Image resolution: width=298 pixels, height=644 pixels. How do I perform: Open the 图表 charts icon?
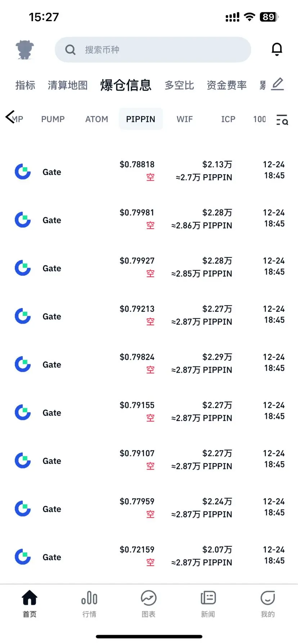click(149, 598)
